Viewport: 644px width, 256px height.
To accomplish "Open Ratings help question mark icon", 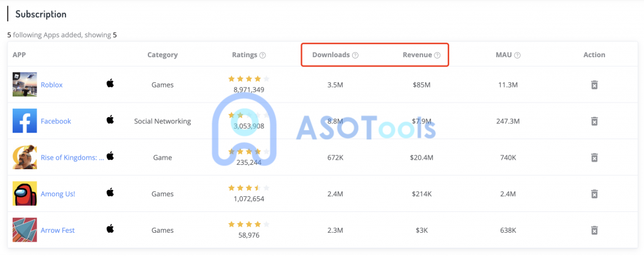I will pyautogui.click(x=262, y=55).
